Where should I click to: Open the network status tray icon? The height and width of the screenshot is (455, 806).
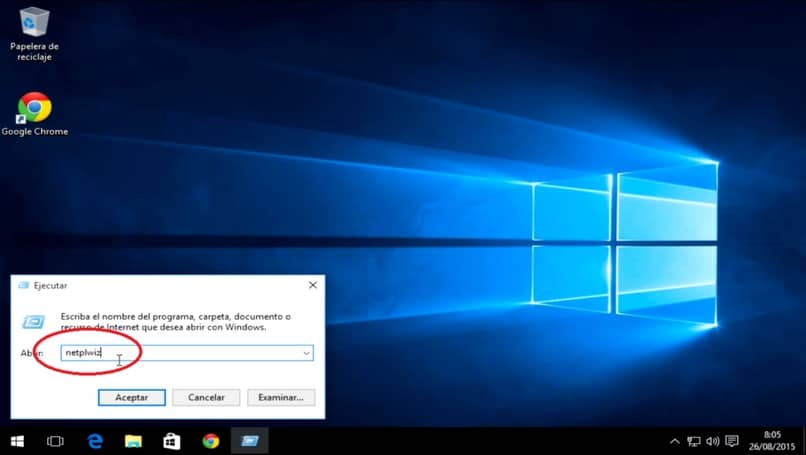(x=693, y=441)
